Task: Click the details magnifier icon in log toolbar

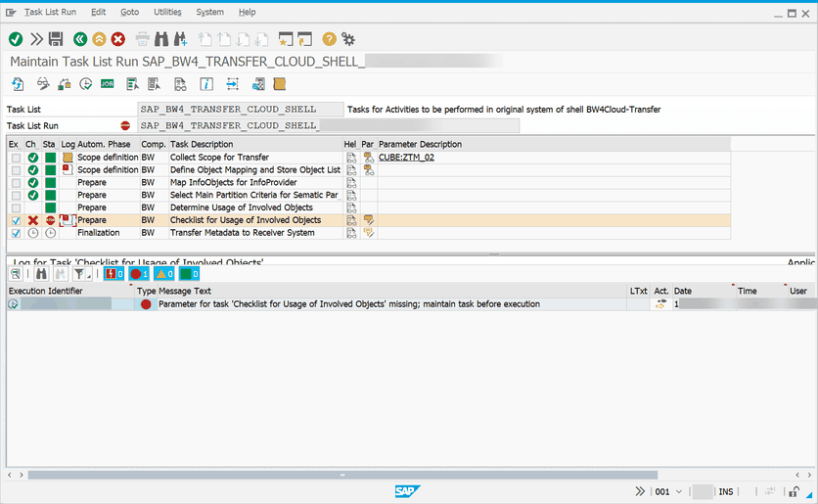Action: (x=16, y=274)
